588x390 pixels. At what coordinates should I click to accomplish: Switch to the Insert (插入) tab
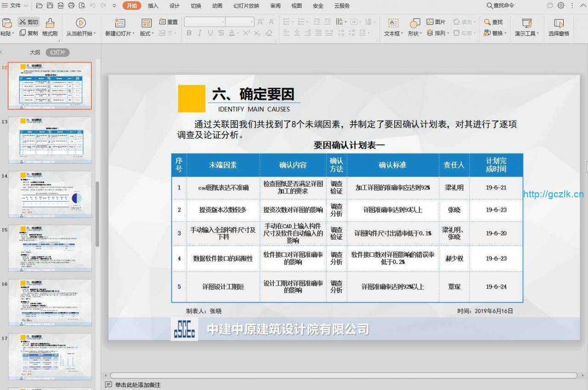click(x=153, y=6)
